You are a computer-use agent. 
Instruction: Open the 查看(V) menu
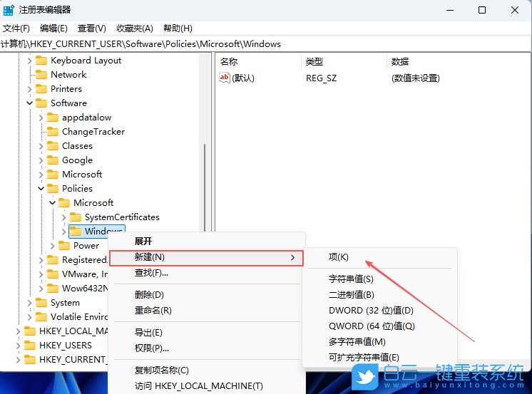(91, 28)
